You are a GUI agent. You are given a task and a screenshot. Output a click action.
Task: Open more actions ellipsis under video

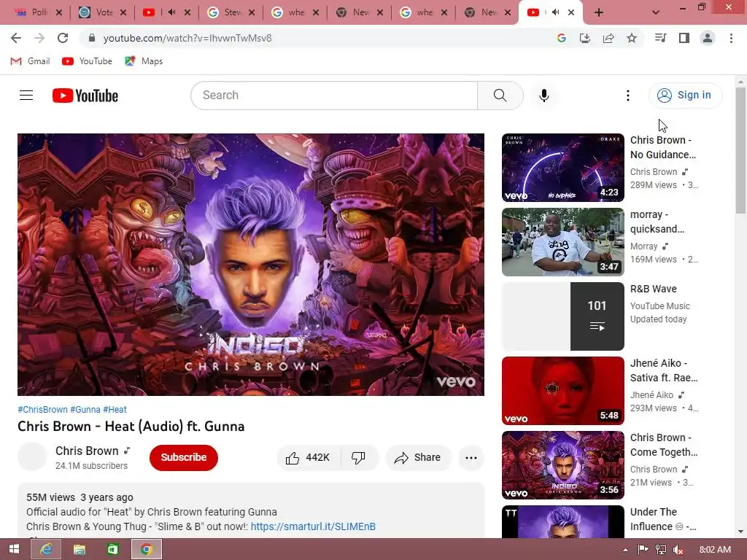(x=471, y=458)
